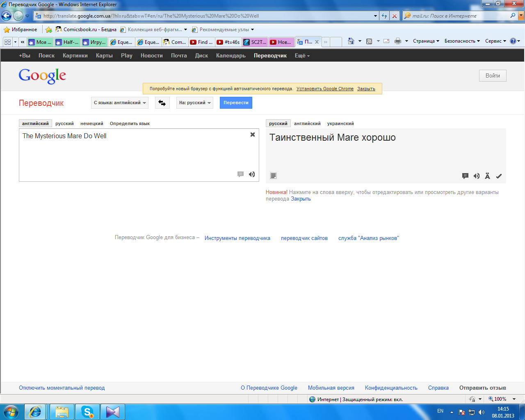
Task: Open Quick Tabs grid icon
Action: (7, 42)
